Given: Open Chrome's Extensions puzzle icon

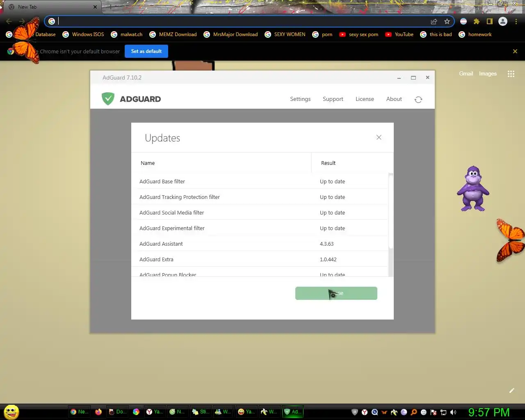Looking at the screenshot, I should point(477,21).
